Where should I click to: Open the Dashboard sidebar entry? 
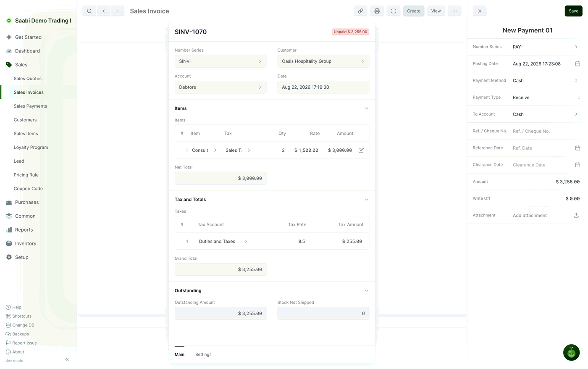coord(27,51)
